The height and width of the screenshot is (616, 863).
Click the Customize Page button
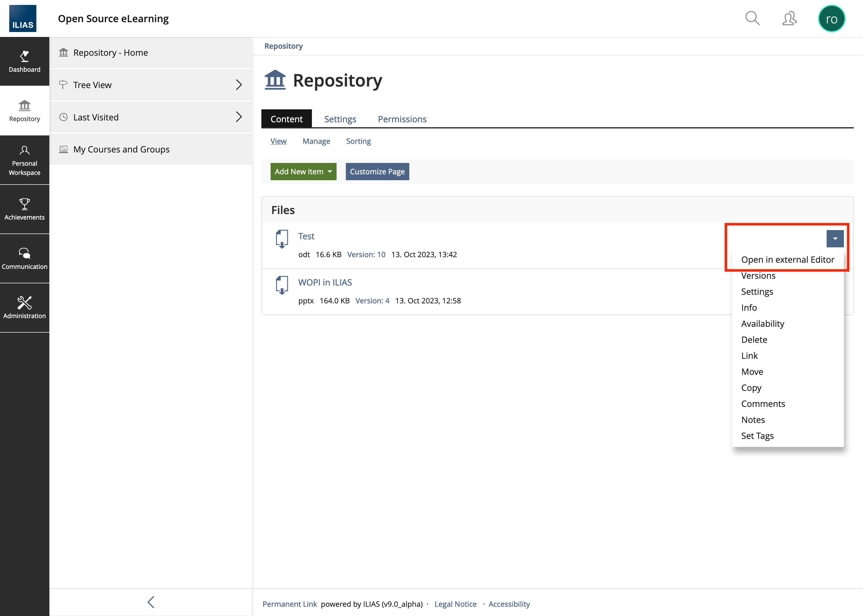[377, 172]
